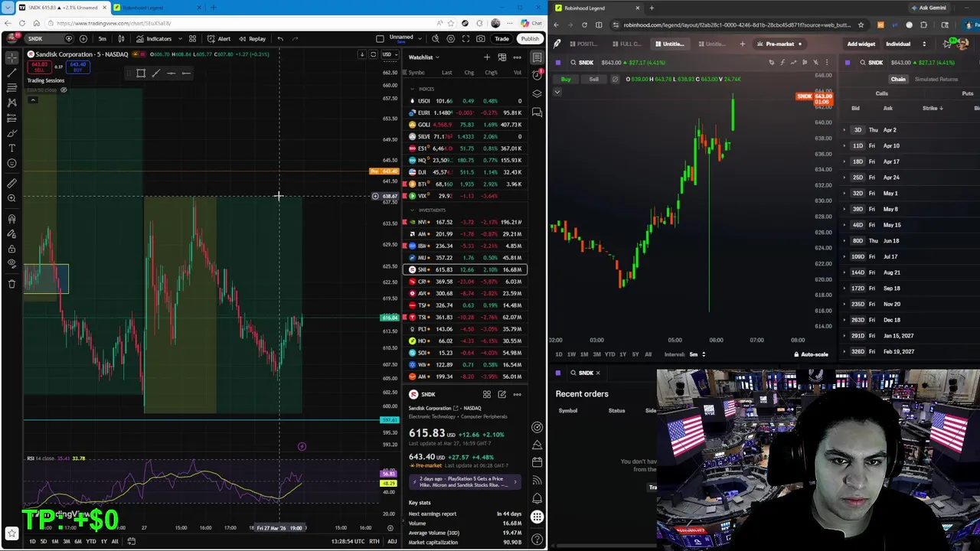This screenshot has width=980, height=551.
Task: Select the crosshair cursor tool
Action: [11, 58]
